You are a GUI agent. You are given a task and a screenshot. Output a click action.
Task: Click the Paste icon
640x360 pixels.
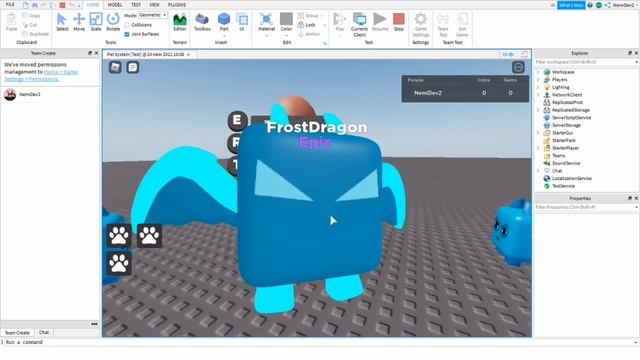(x=11, y=22)
